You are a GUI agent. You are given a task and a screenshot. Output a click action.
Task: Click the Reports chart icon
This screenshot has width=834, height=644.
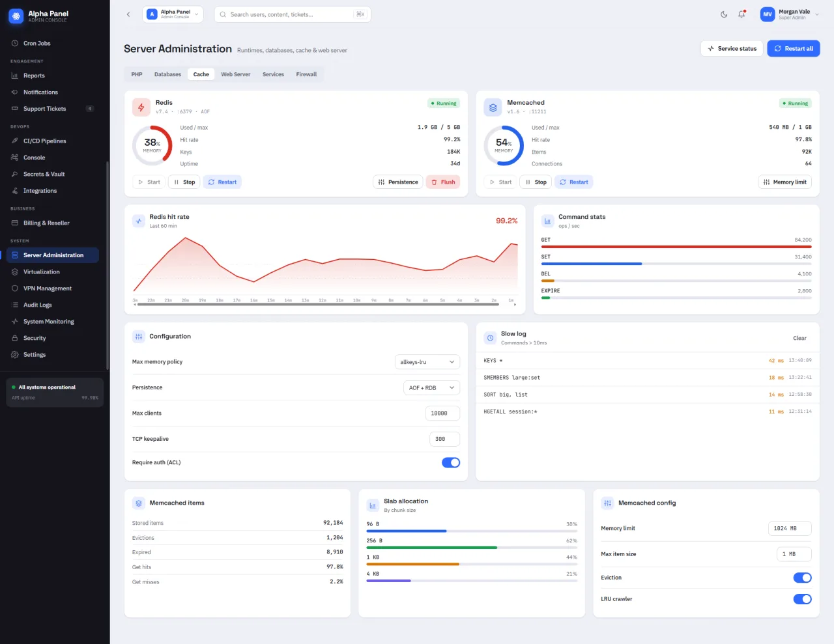pos(15,76)
